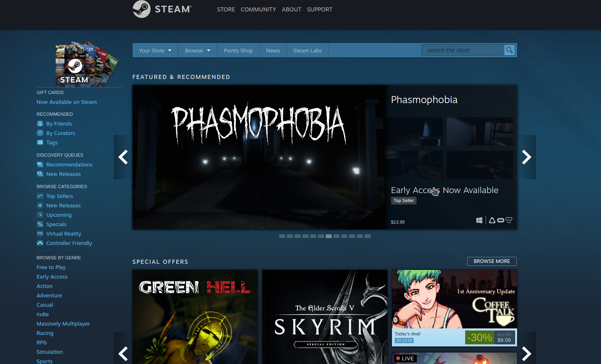Viewport: 601px width, 364px height.
Task: Open ABOUT in top navigation
Action: point(291,9)
